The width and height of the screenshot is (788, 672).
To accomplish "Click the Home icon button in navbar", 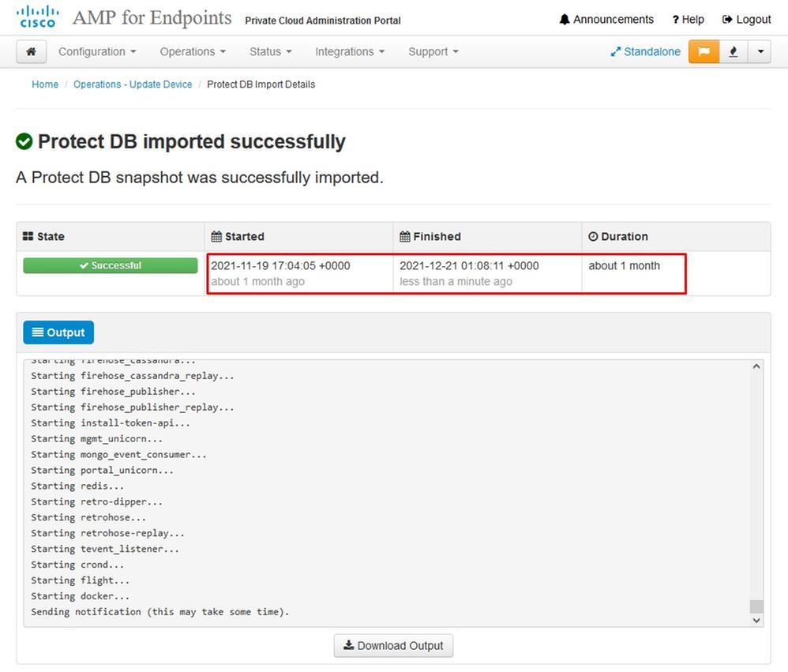I will (31, 52).
